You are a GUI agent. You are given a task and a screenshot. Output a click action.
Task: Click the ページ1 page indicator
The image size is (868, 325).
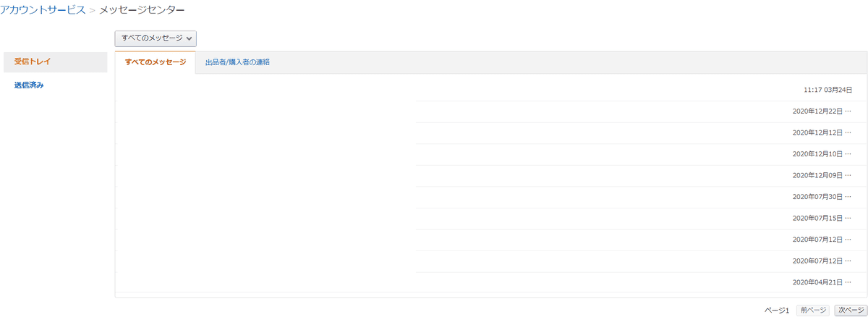coord(777,310)
